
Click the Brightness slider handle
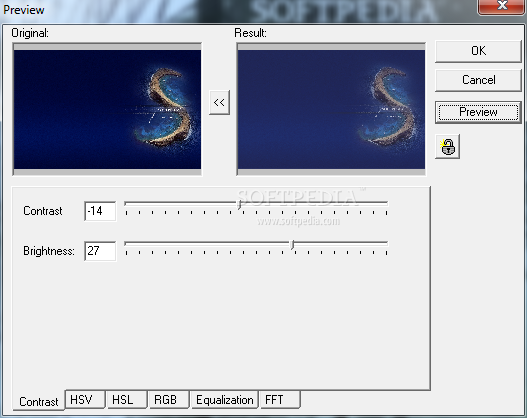coord(293,245)
